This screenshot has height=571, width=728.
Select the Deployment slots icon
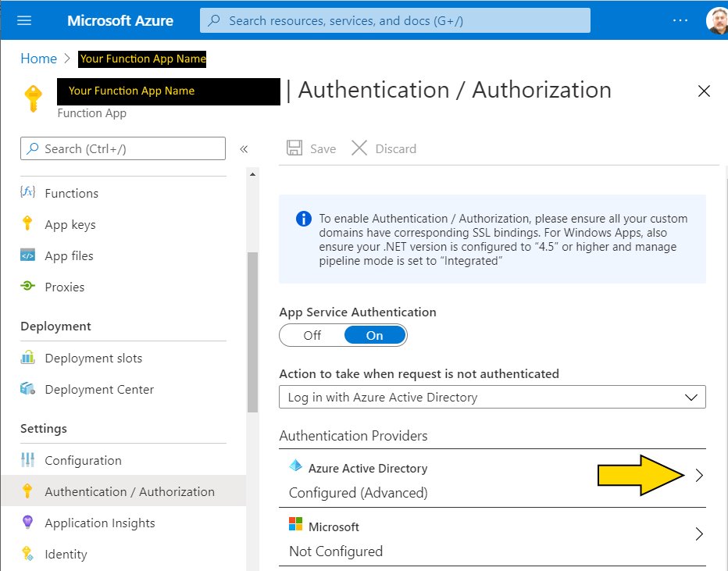(x=28, y=358)
